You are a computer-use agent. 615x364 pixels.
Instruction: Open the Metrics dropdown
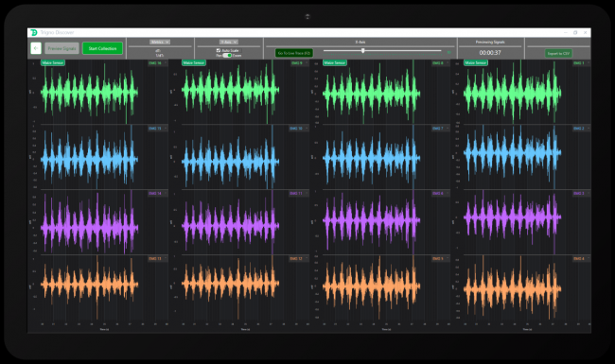pos(159,42)
